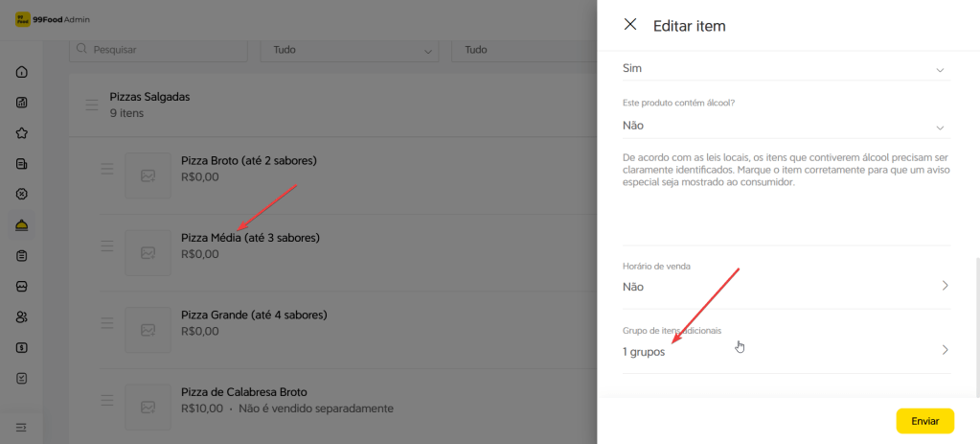
Task: Click the dollar sign icon in the sidebar
Action: (22, 347)
